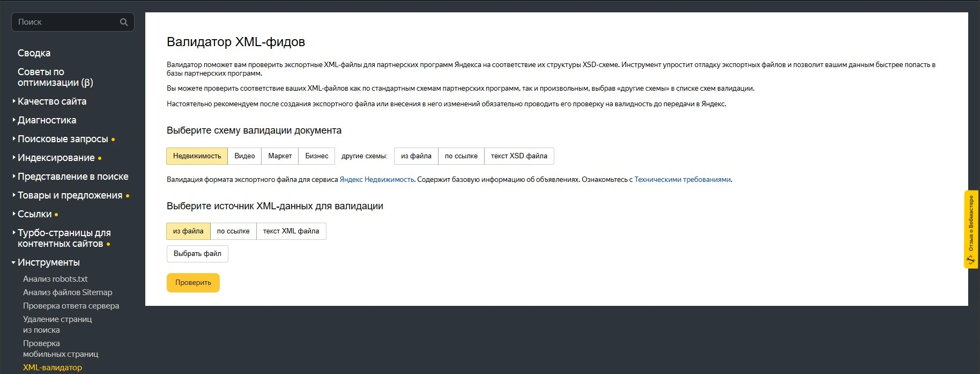Screen dimensions: 980x374
Task: Open the Webmaster feedback side tab
Action: [971, 229]
